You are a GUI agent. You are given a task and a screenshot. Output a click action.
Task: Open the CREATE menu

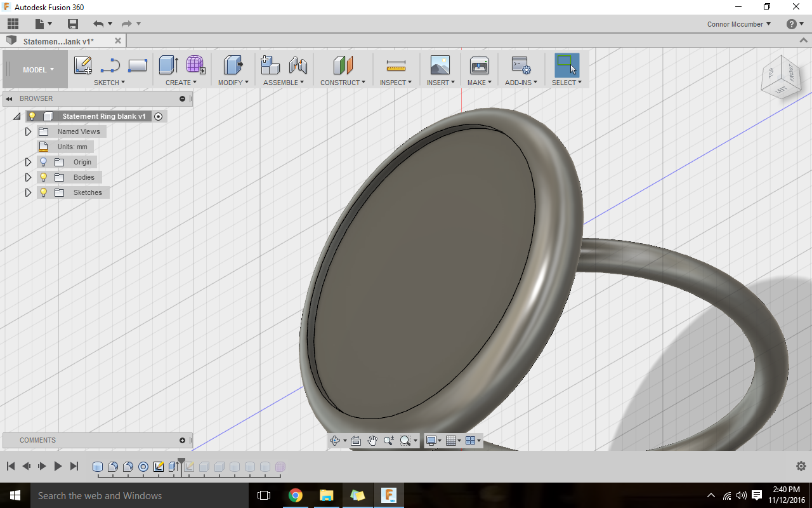[x=181, y=83]
